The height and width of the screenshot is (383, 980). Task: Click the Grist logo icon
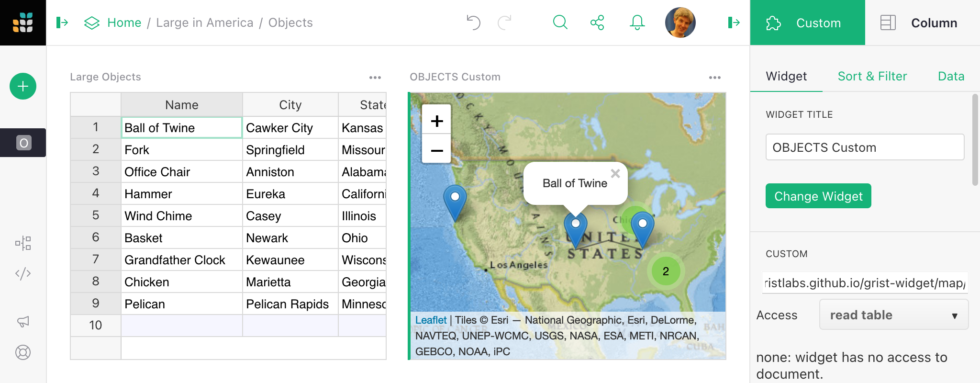point(23,23)
